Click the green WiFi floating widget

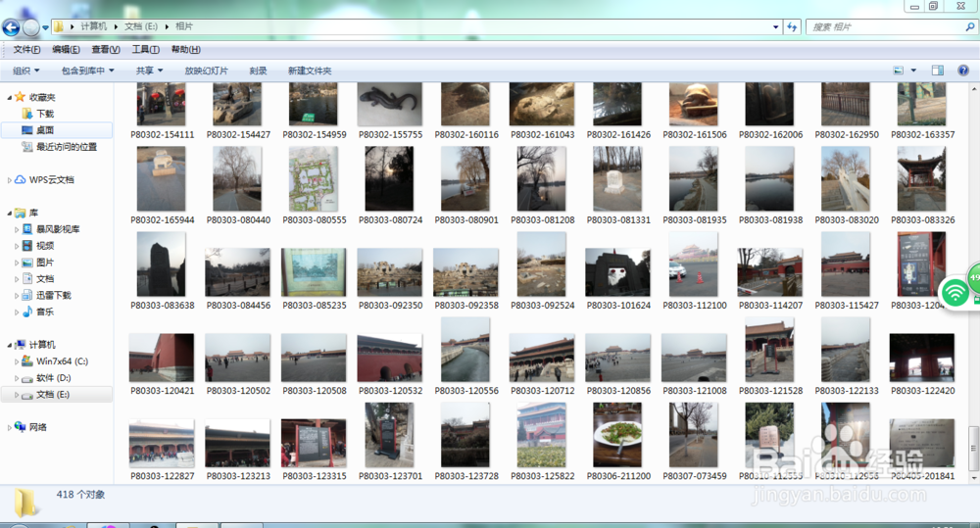pyautogui.click(x=955, y=292)
